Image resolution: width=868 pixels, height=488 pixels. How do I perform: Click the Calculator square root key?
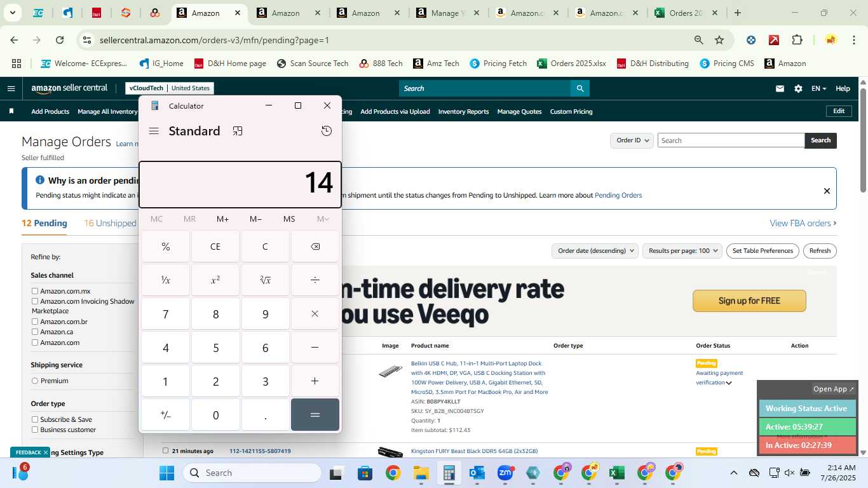click(265, 280)
